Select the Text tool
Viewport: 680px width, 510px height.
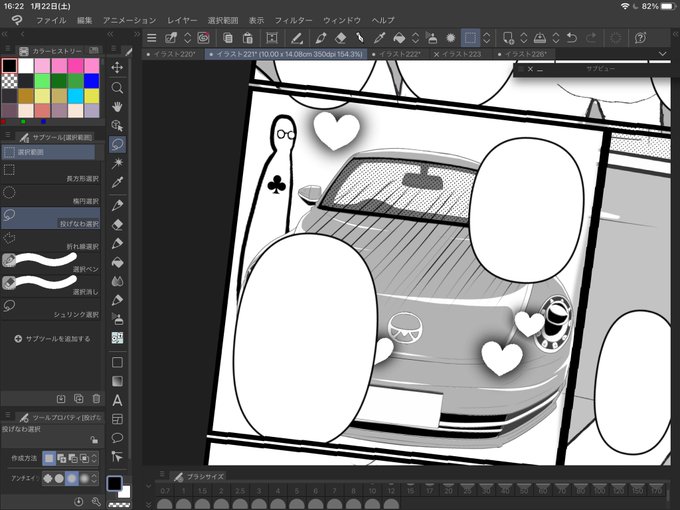tap(117, 400)
